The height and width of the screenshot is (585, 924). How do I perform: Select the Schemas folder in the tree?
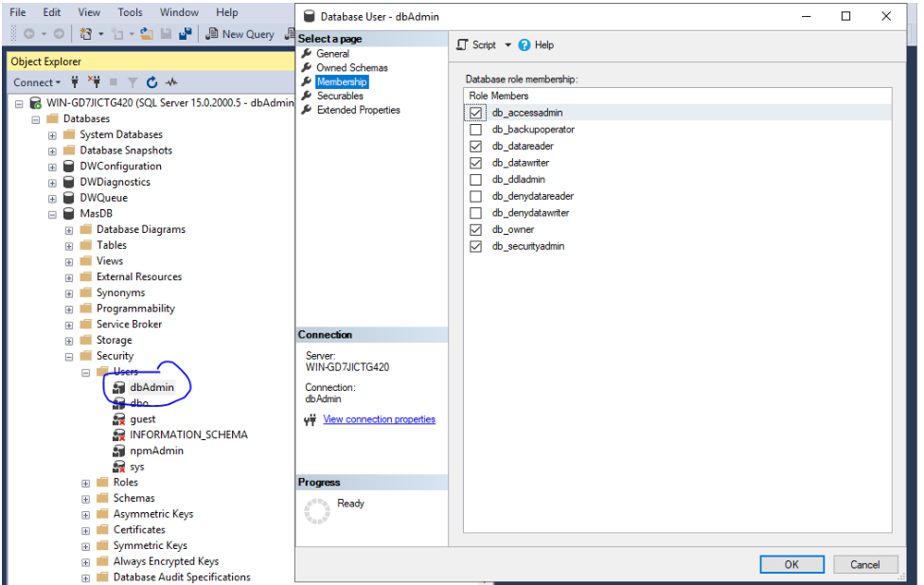point(133,499)
